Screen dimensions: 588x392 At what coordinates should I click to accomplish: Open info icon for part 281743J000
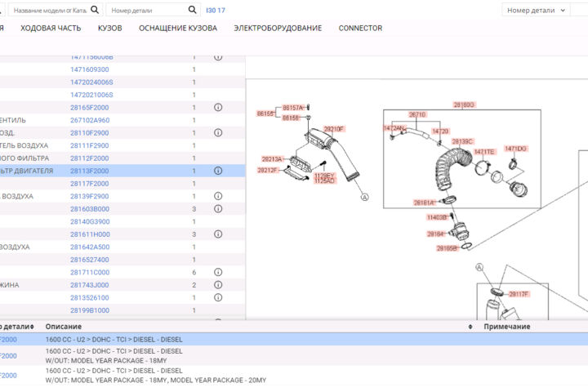click(218, 285)
